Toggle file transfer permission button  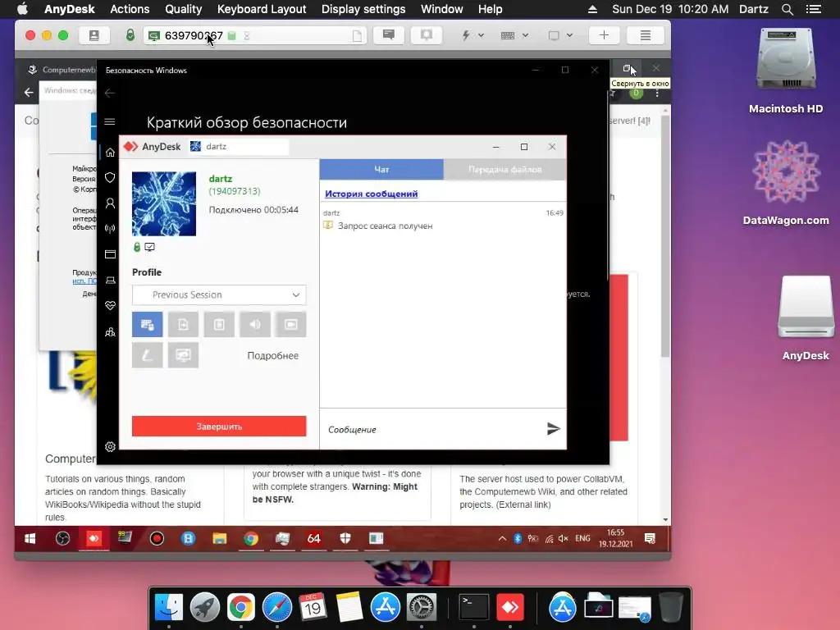coord(183,324)
